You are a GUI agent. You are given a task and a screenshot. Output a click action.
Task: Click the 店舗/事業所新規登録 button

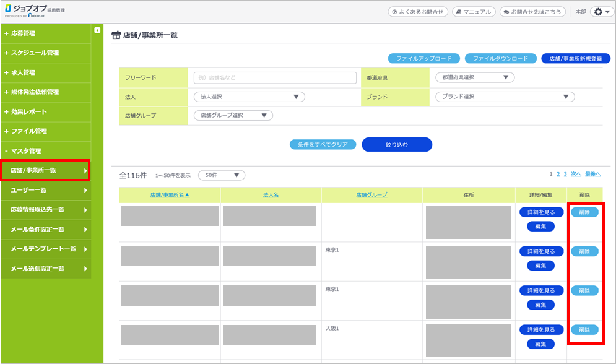pos(575,58)
